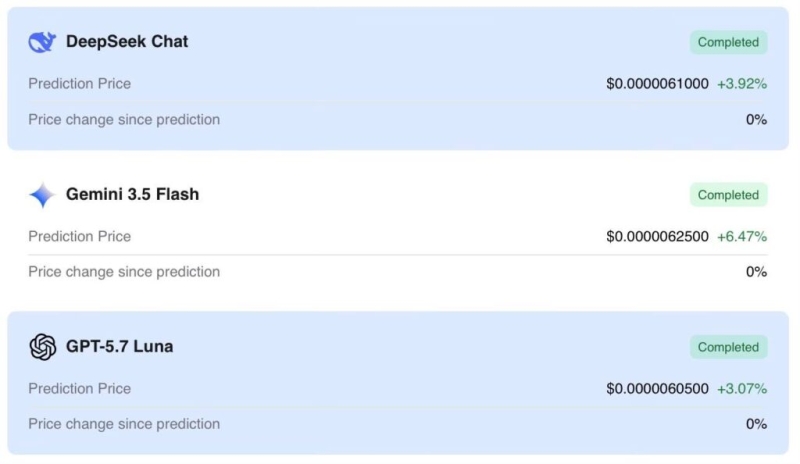
Task: Click the +3.92% change percentage
Action: (x=742, y=84)
